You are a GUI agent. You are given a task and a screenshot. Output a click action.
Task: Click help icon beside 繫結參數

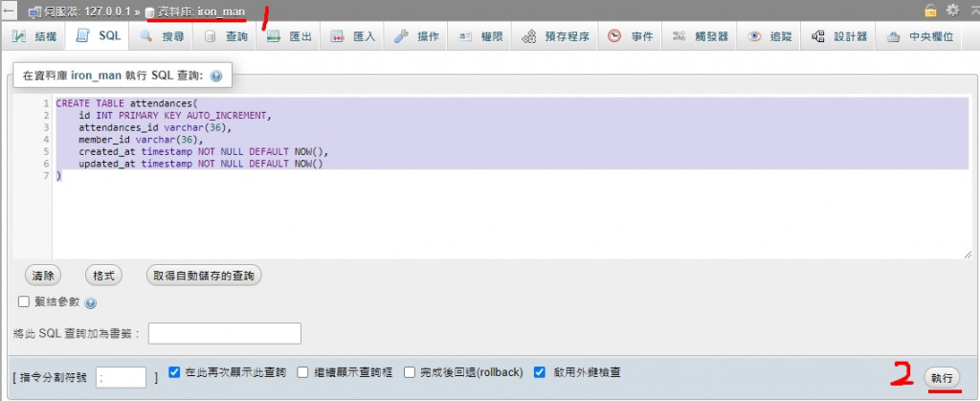tap(90, 303)
